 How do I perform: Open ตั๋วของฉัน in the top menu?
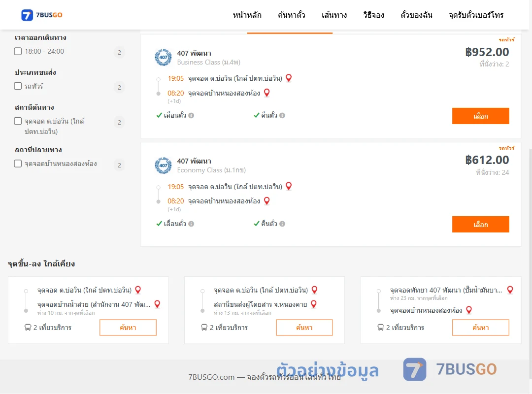pyautogui.click(x=416, y=15)
